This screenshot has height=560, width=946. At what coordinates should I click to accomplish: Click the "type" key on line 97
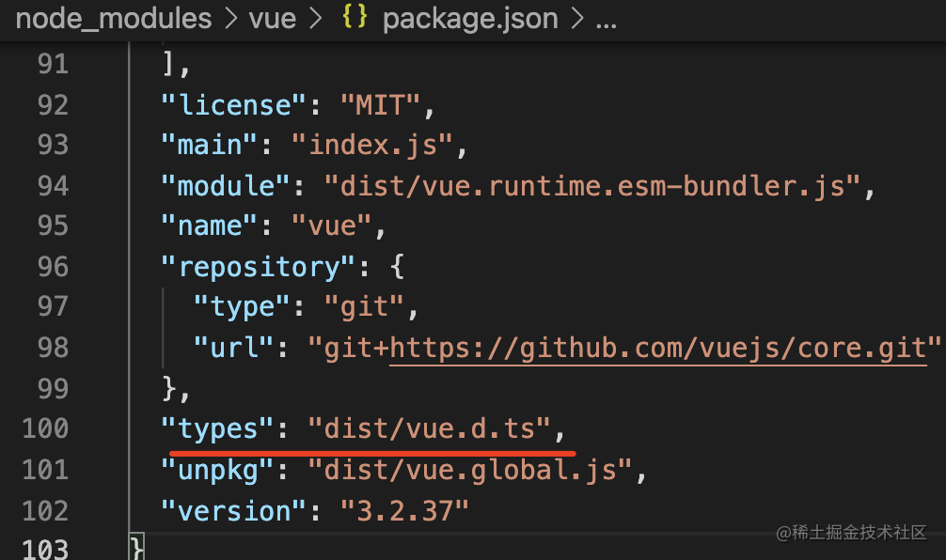242,307
